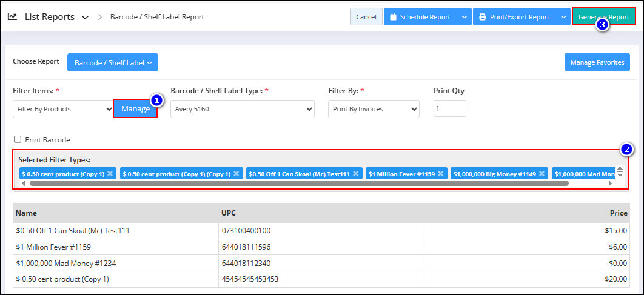Enable the Print Barcode checkbox
This screenshot has width=644, height=295.
coord(18,139)
